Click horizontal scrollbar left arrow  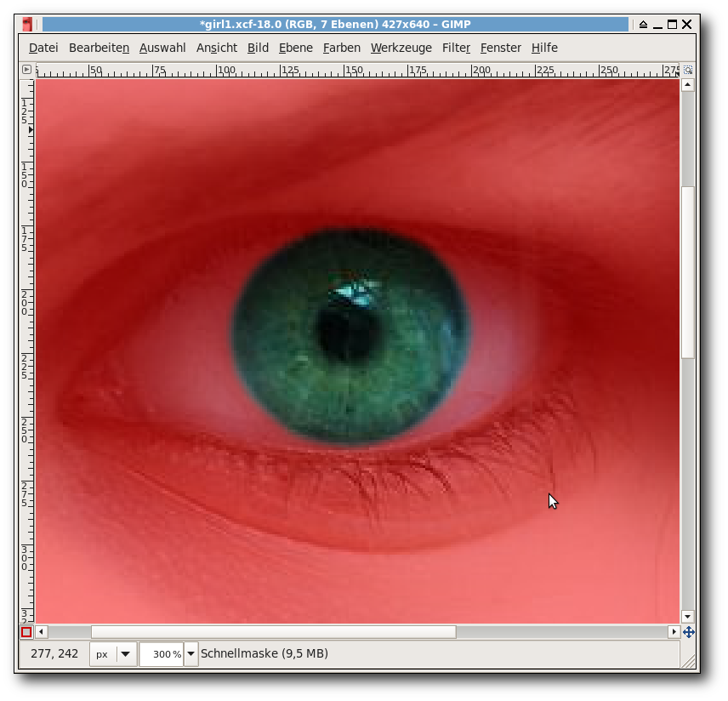click(42, 632)
